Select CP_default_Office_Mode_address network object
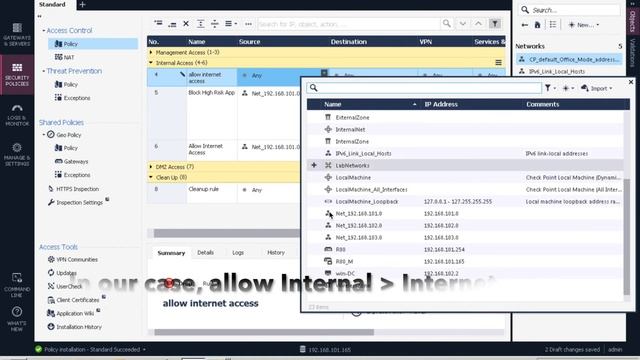 click(x=569, y=60)
